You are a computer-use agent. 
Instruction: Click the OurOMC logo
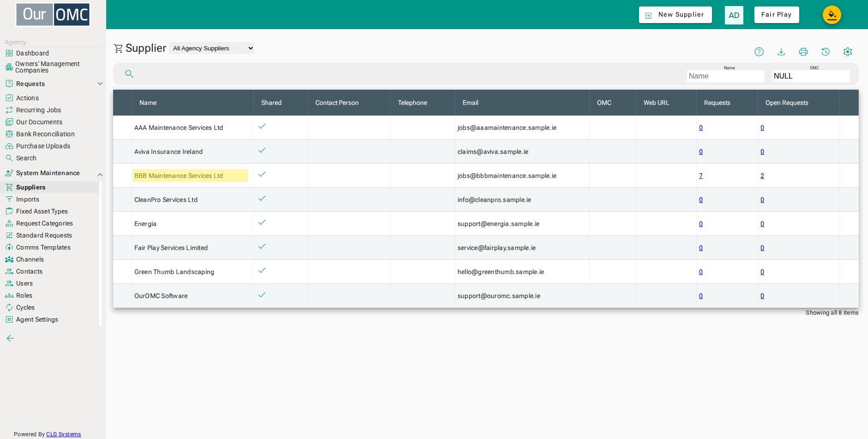pyautogui.click(x=53, y=15)
